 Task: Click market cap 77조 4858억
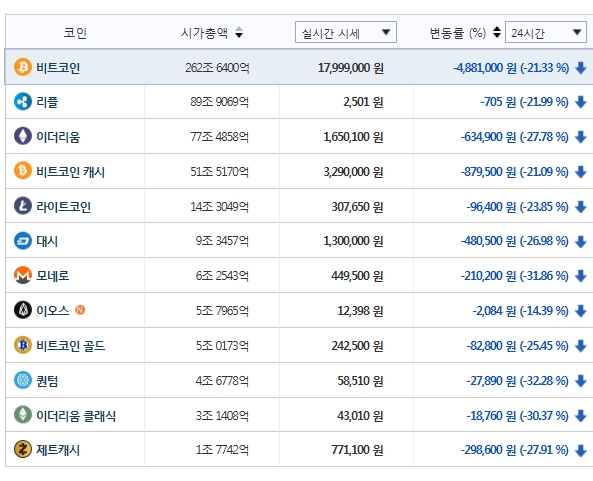coord(220,137)
